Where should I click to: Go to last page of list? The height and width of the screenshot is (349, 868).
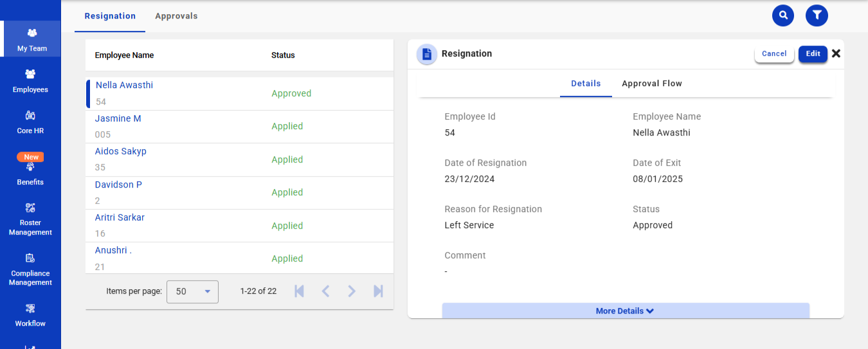click(x=378, y=291)
